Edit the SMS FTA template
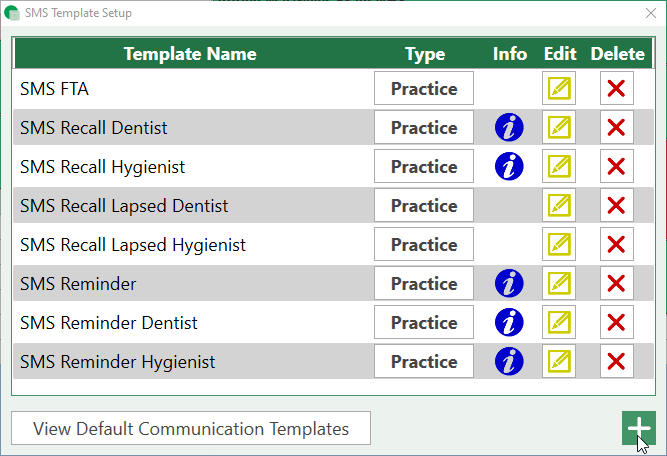The image size is (667, 456). click(x=559, y=88)
